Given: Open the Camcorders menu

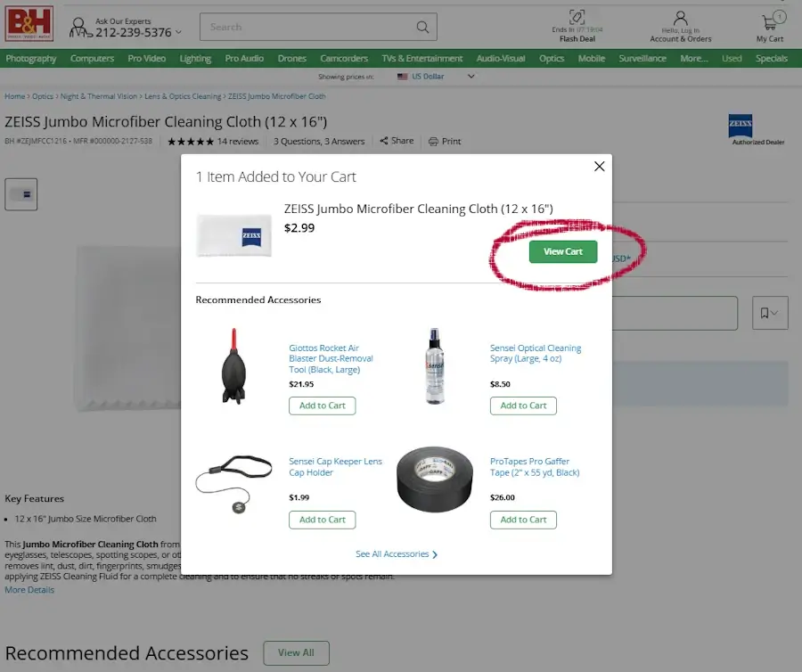Looking at the screenshot, I should tap(344, 58).
